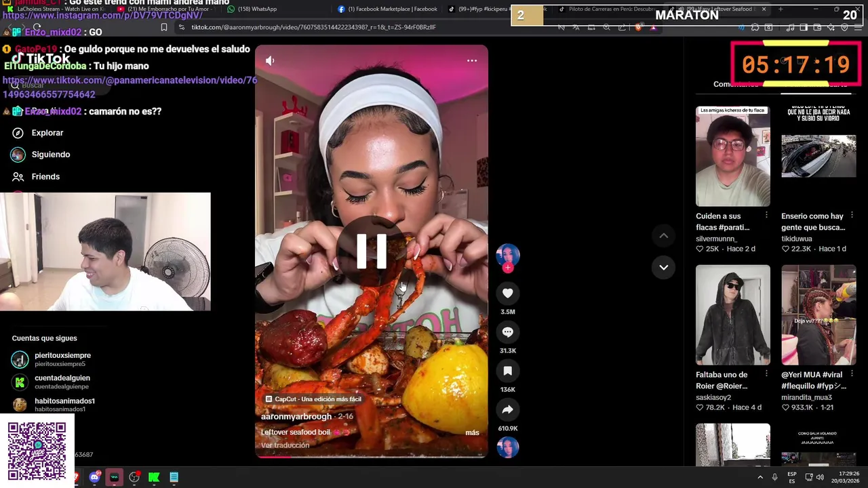Switch to 'Me Emborracho por Tu Amor' tab
The image size is (868, 488).
pos(166,9)
